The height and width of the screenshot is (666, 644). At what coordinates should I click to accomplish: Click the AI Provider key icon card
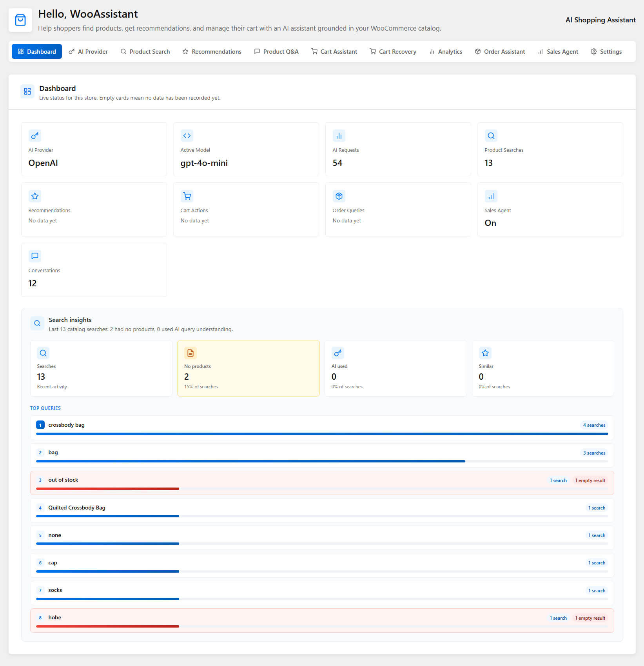[x=35, y=136]
